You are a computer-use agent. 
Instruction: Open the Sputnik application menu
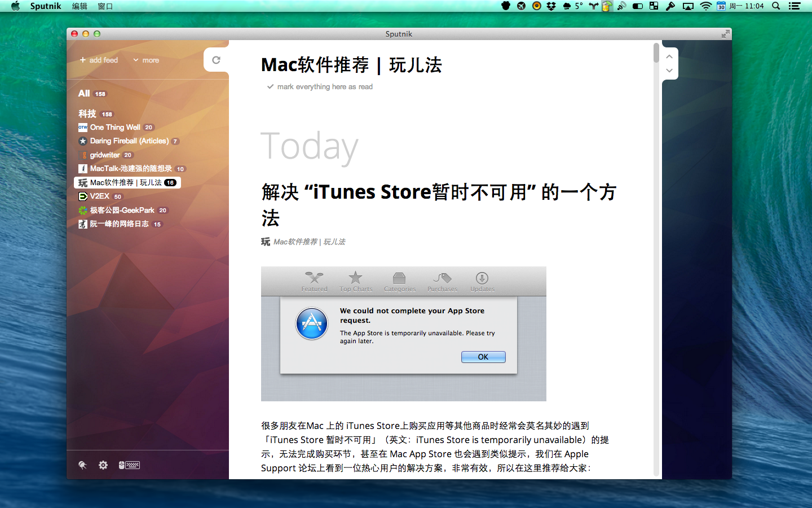pyautogui.click(x=46, y=6)
